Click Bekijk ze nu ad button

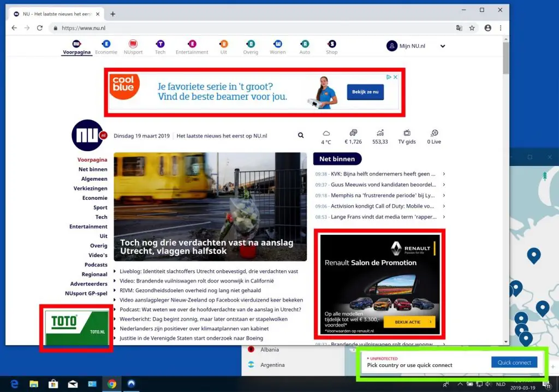365,92
